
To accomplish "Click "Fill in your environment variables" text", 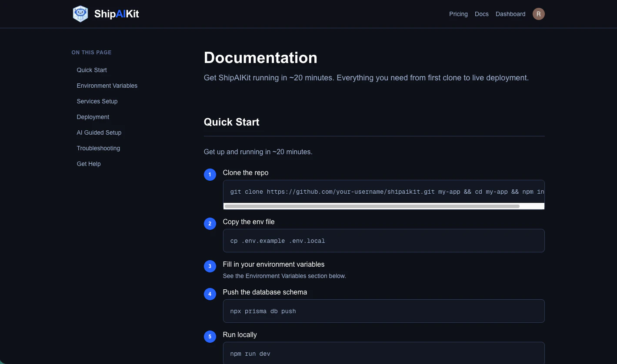I will 273,264.
